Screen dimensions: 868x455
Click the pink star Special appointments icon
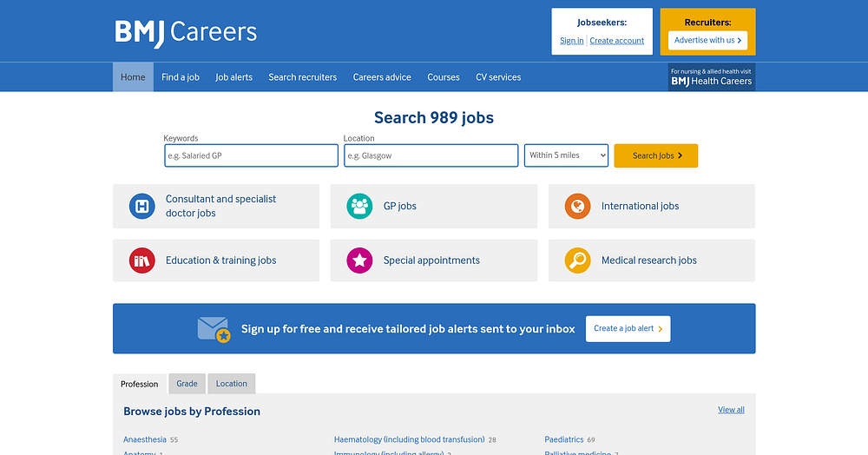pos(360,260)
